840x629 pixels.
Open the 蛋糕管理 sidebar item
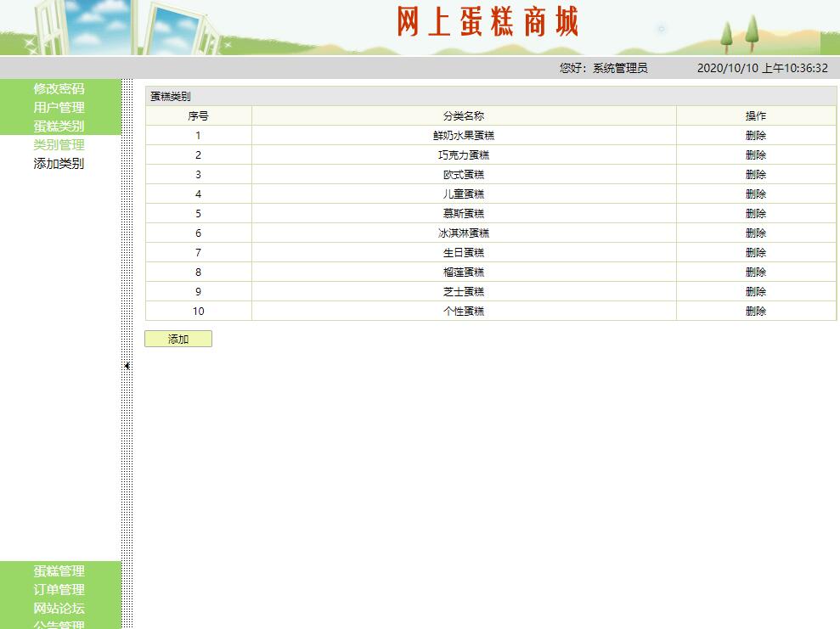click(57, 571)
